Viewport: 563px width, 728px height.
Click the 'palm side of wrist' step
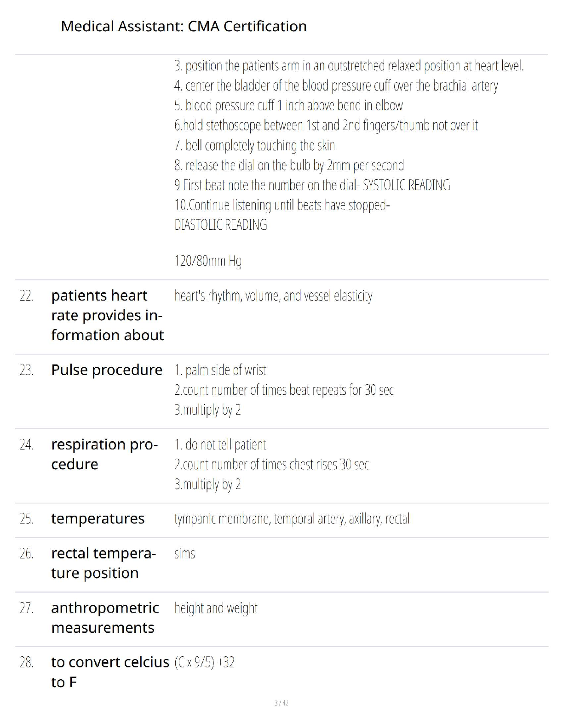pos(220,370)
